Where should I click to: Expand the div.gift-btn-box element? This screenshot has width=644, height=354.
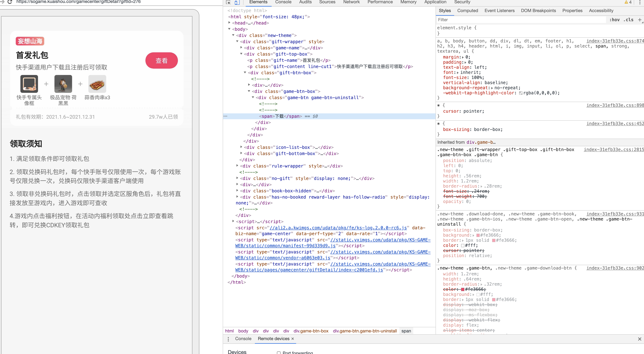click(x=242, y=73)
